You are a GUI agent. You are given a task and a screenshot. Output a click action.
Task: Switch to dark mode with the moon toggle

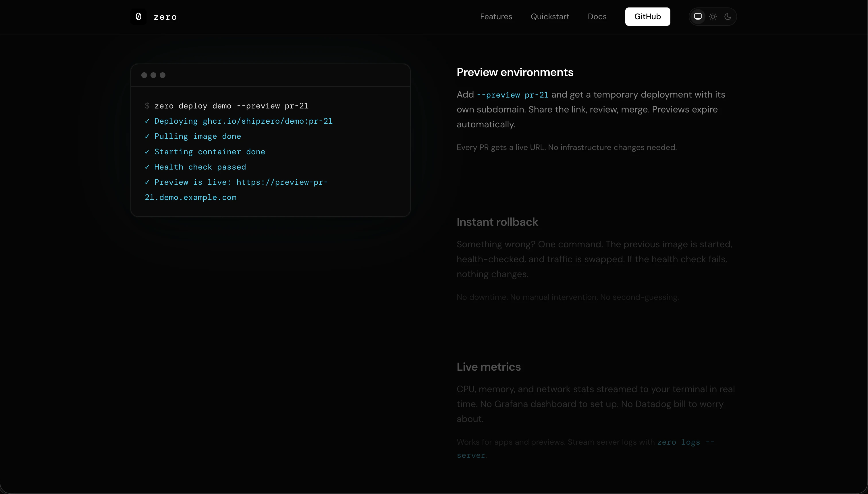(x=728, y=16)
